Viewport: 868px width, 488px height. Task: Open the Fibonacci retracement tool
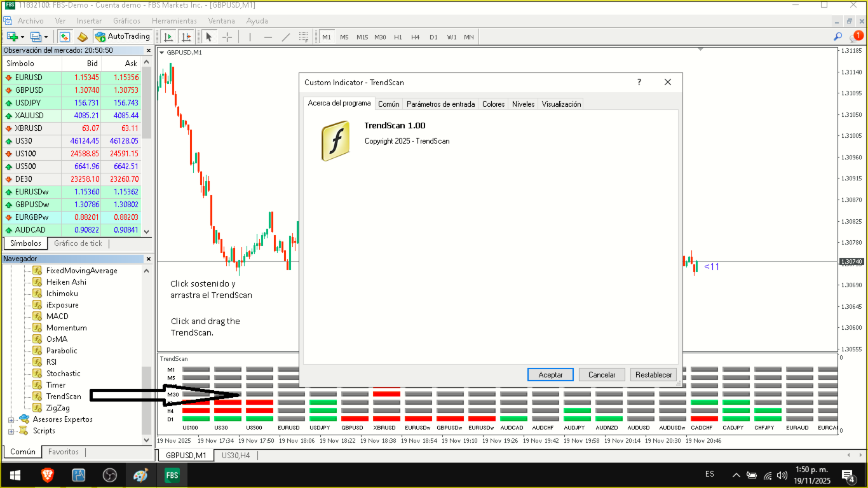[x=303, y=37]
